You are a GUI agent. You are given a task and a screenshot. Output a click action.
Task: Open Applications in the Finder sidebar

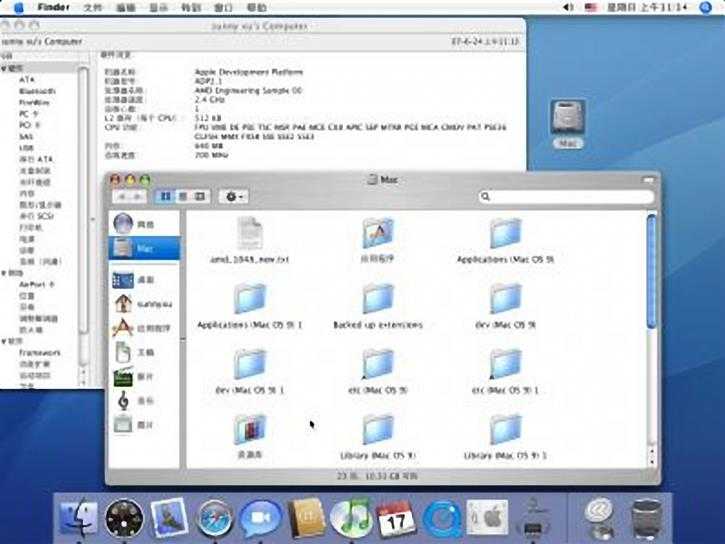click(x=142, y=328)
